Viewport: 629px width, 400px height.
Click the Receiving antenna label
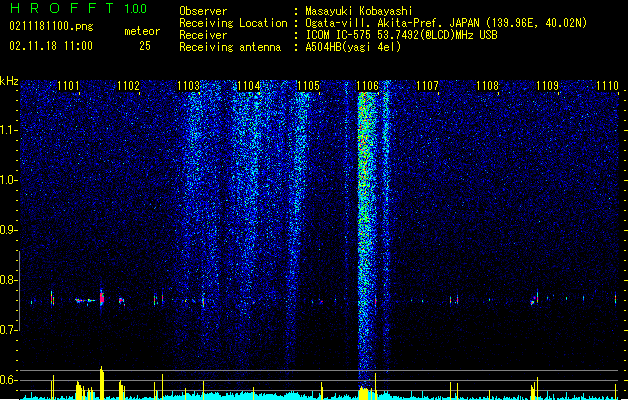point(230,47)
